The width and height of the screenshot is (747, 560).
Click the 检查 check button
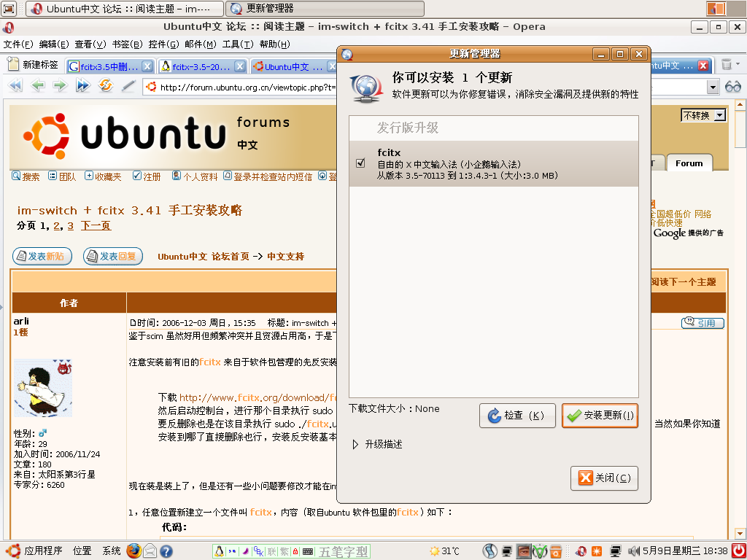click(517, 415)
